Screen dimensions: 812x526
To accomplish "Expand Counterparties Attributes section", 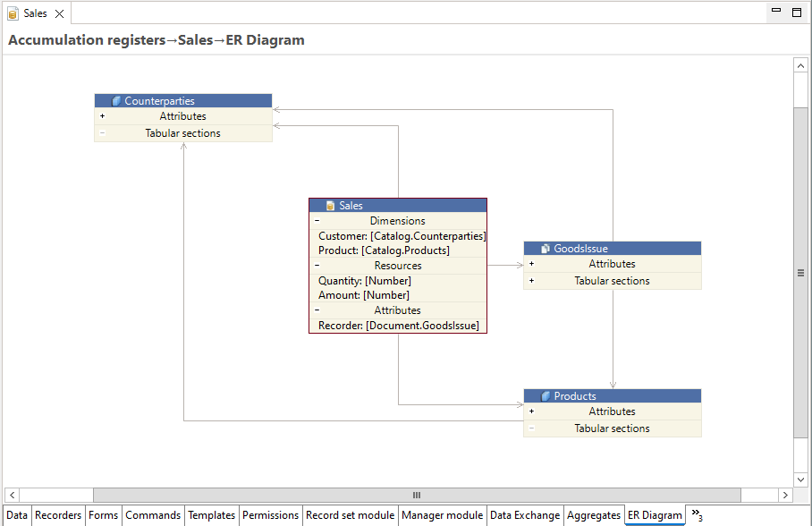I will [x=102, y=116].
